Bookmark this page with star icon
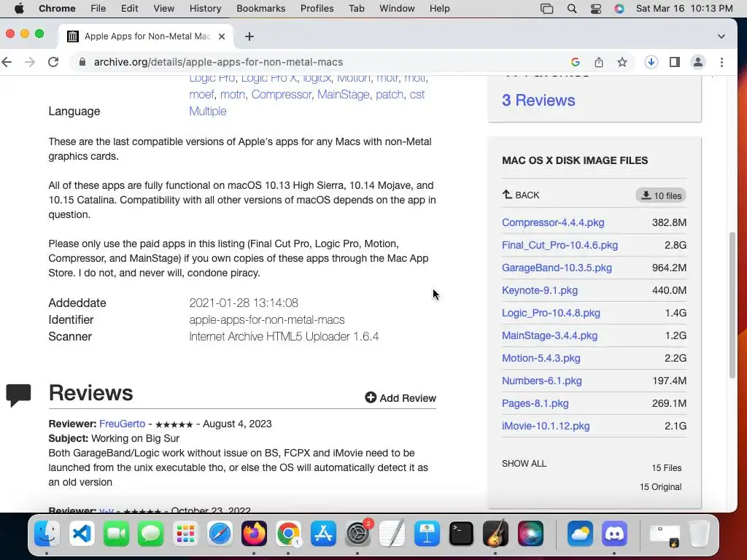The height and width of the screenshot is (560, 747). point(622,62)
